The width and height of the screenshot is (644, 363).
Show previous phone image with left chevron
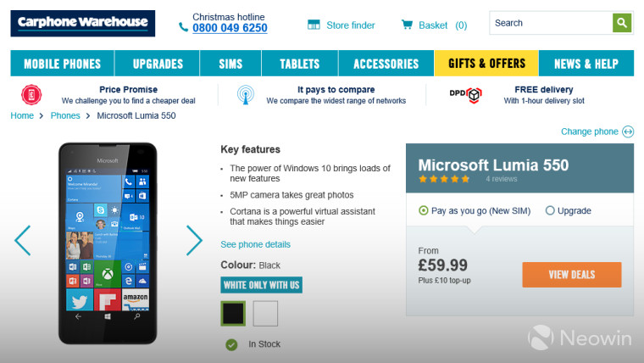tap(23, 241)
